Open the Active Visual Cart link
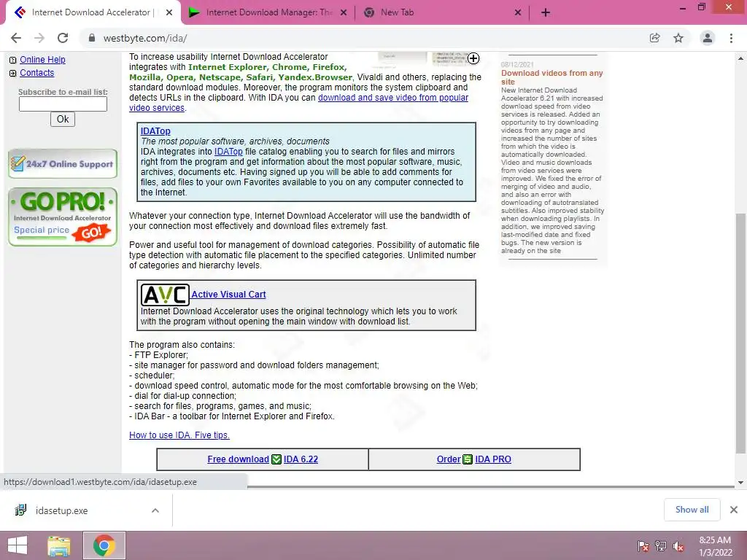 click(x=228, y=295)
